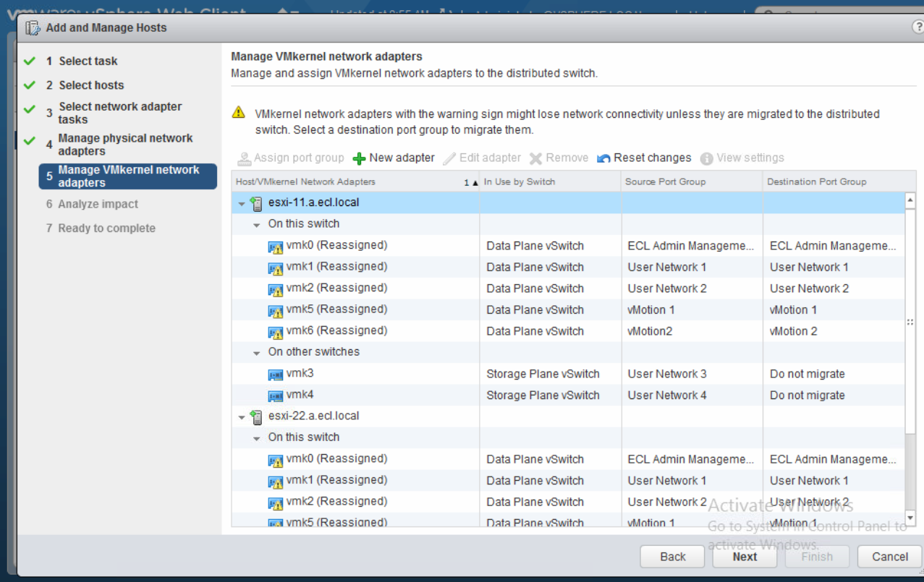
Task: Select esxi-11 vmk5 (Reassigned) row label
Action: click(336, 309)
